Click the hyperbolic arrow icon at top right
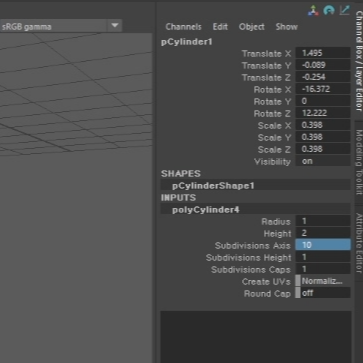 (x=345, y=10)
